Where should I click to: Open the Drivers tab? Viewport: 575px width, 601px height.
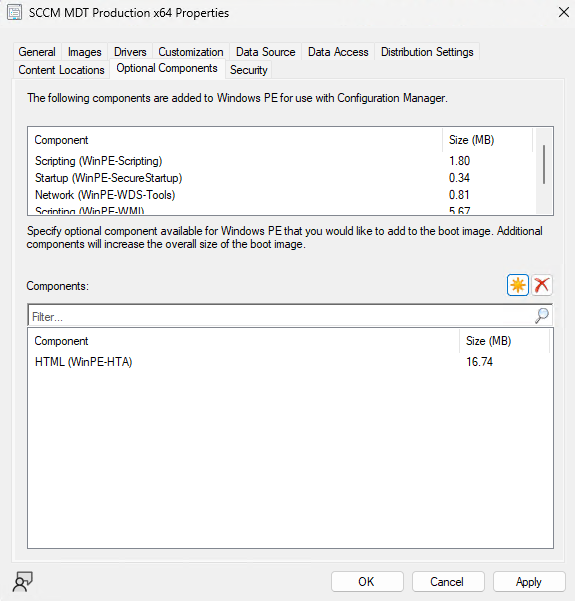click(x=130, y=52)
